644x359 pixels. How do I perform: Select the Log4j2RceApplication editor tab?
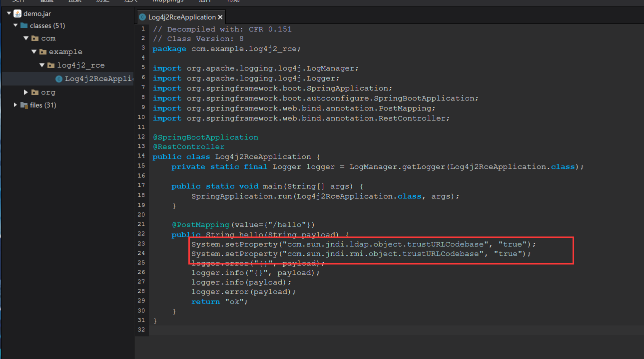point(181,16)
